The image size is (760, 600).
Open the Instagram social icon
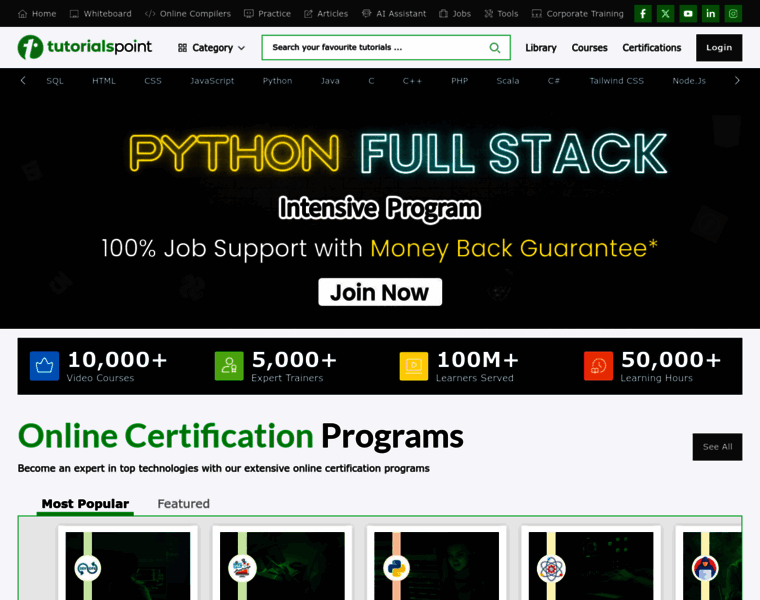pos(733,14)
